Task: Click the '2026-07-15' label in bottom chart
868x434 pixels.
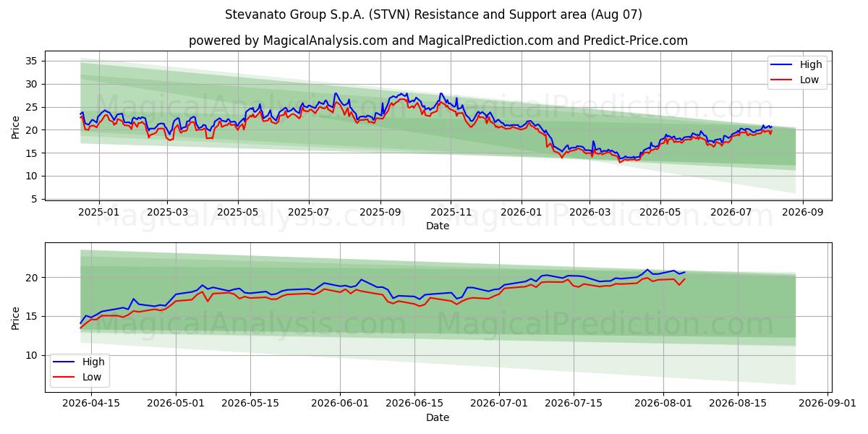Action: pos(575,403)
